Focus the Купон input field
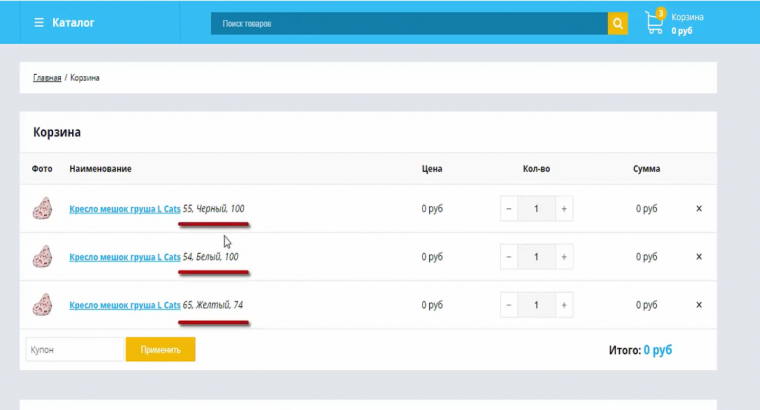This screenshot has width=760, height=410. 73,350
